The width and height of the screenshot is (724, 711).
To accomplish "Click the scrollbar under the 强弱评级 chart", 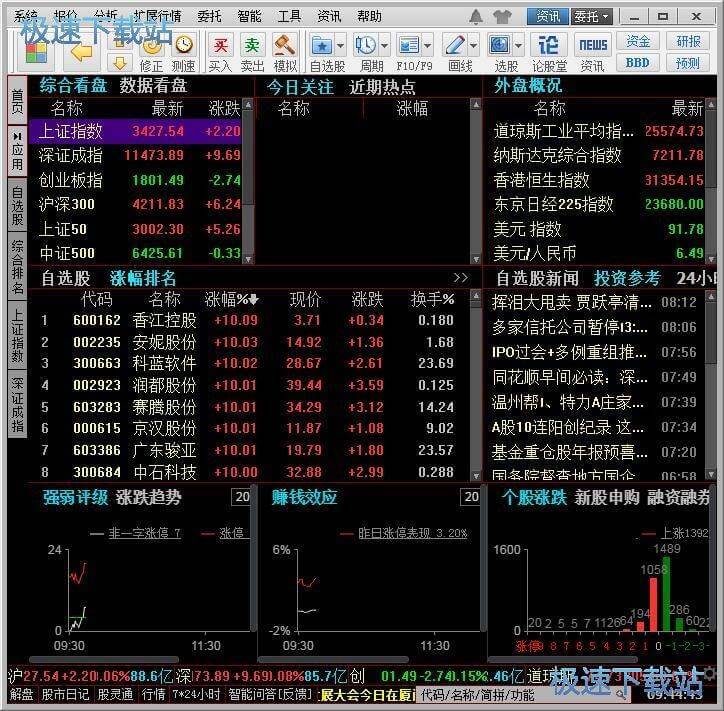I will coord(103,659).
